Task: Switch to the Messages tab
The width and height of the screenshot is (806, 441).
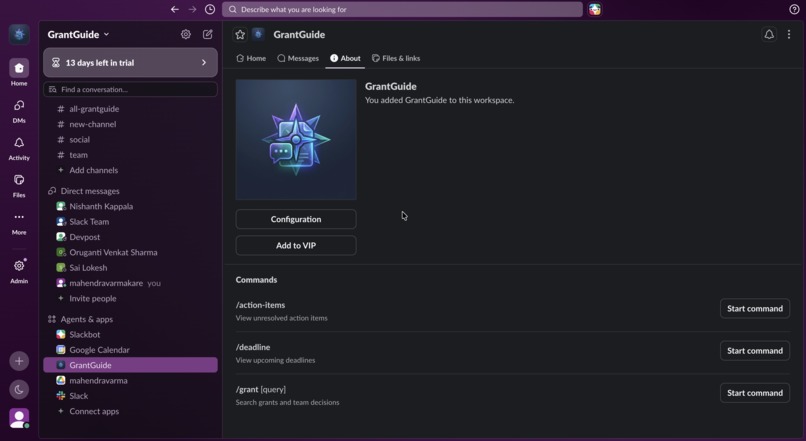Action: click(x=298, y=58)
